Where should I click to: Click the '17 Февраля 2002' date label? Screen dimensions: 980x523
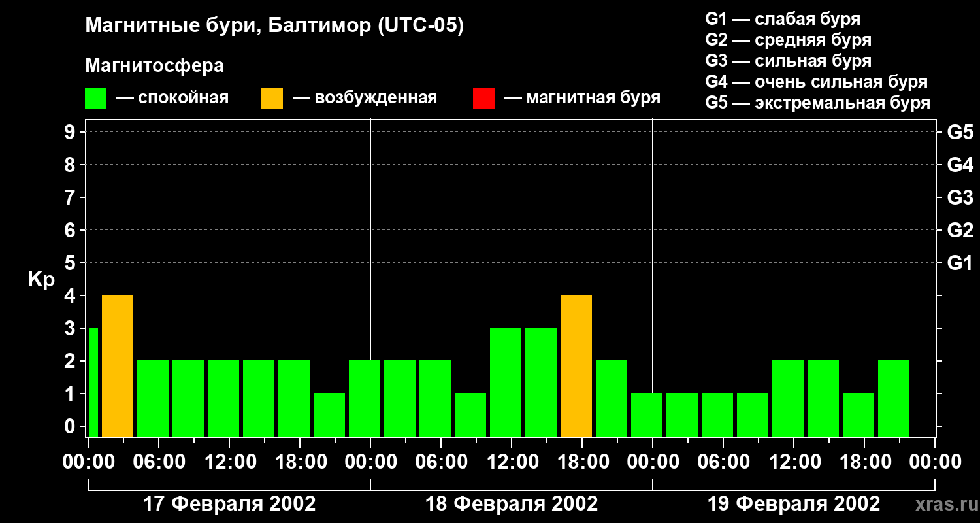[229, 504]
